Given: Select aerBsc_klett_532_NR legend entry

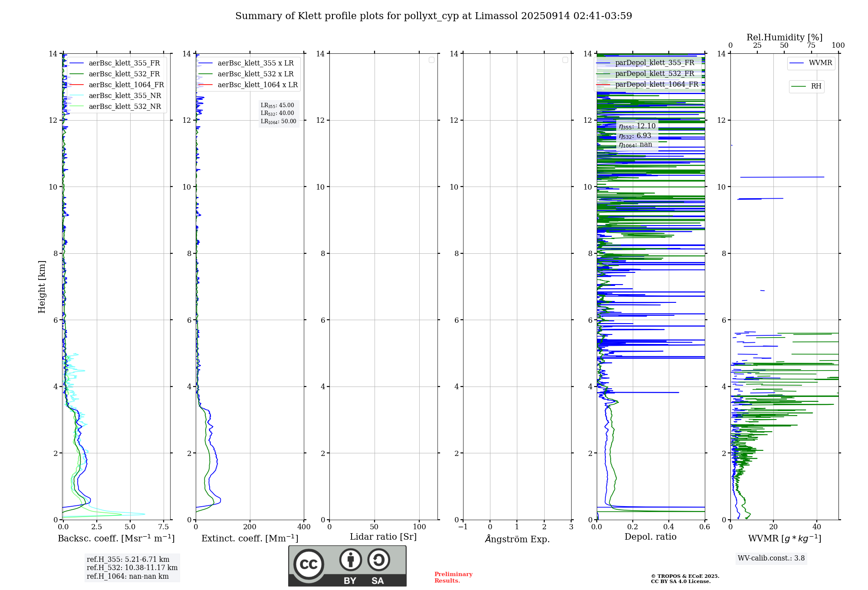Looking at the screenshot, I should 116,106.
